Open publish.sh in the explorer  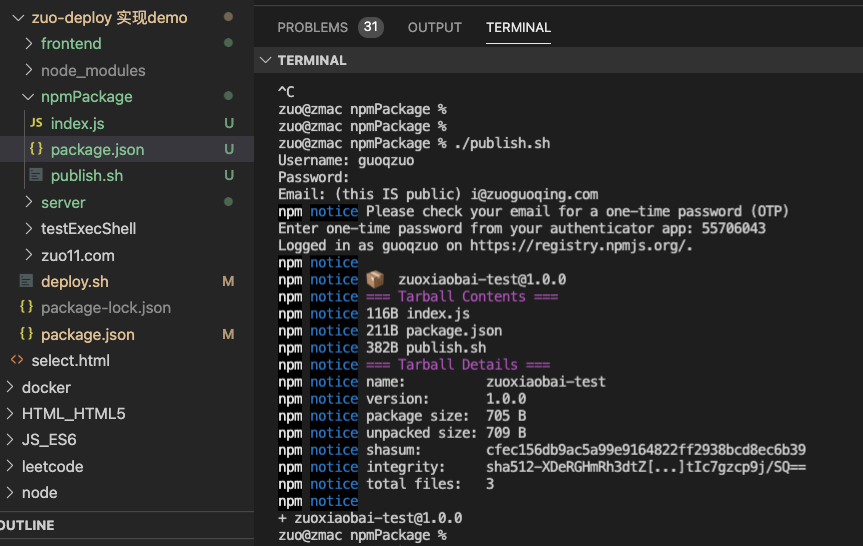[x=87, y=176]
